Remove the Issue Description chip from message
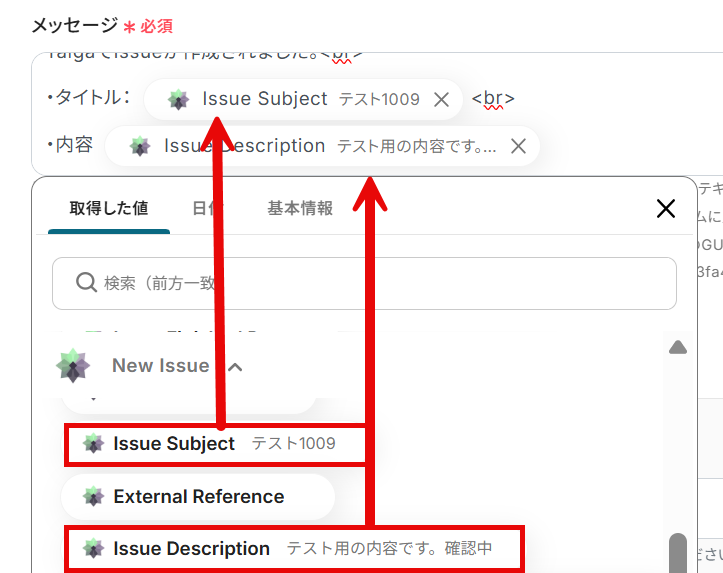 point(517,146)
